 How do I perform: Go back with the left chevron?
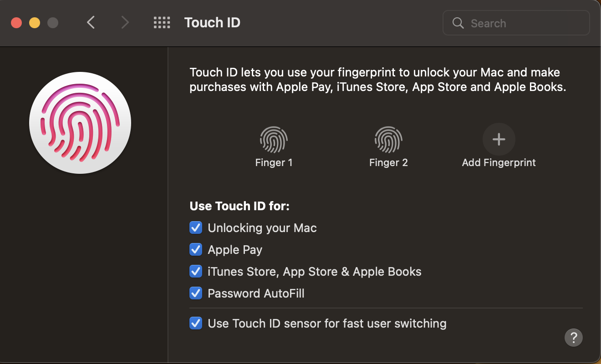91,23
